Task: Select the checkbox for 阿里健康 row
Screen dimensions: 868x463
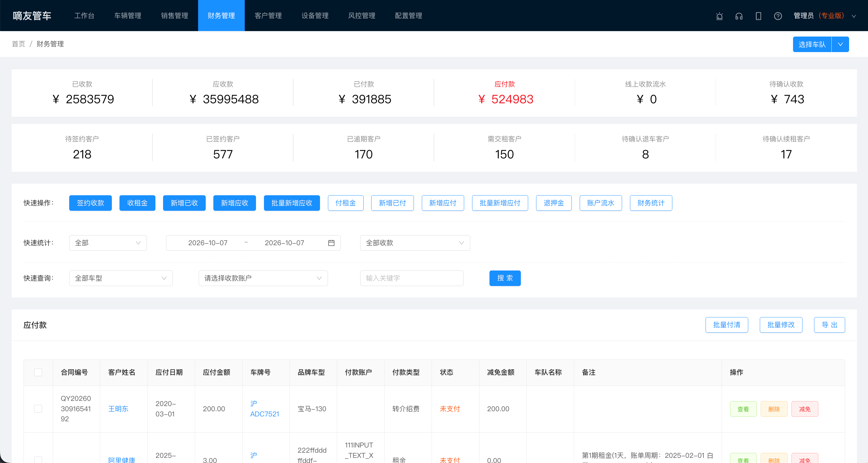Action: (x=38, y=460)
